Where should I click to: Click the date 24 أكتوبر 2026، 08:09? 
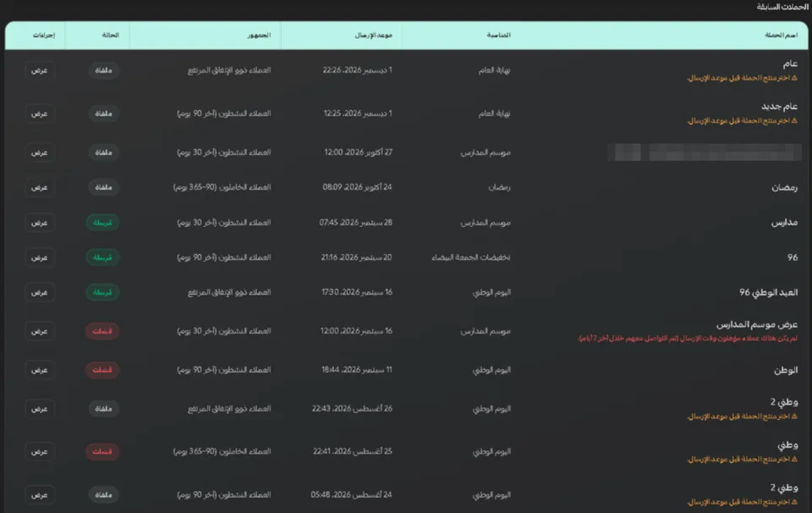click(x=357, y=187)
